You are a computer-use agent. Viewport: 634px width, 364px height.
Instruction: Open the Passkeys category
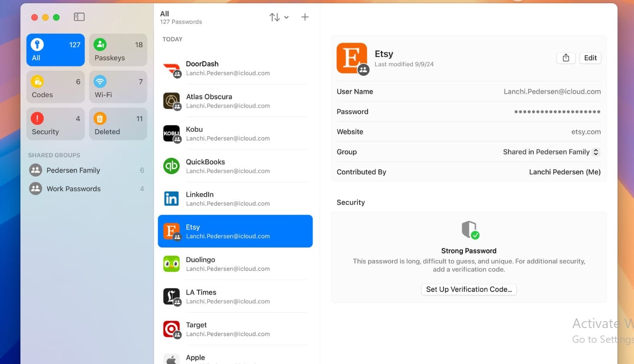click(118, 50)
